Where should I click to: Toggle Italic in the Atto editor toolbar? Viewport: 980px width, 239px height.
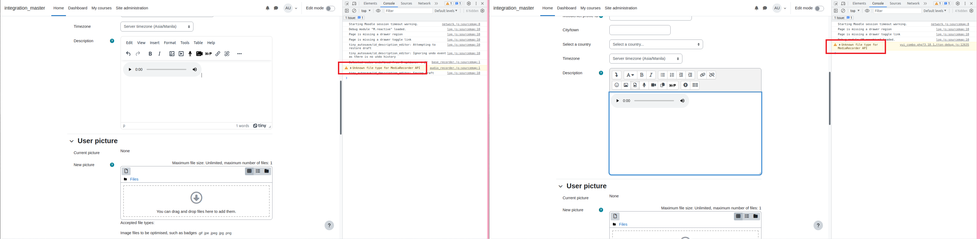click(651, 75)
